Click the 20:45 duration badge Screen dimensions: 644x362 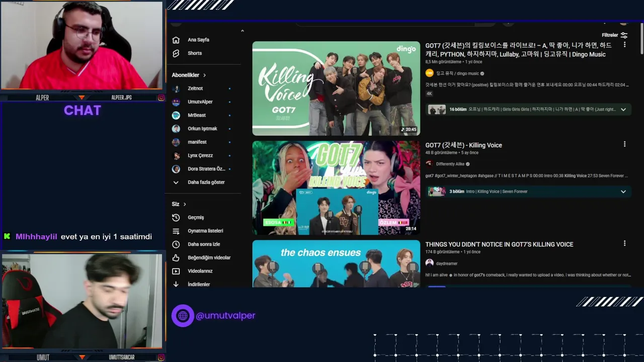point(409,130)
